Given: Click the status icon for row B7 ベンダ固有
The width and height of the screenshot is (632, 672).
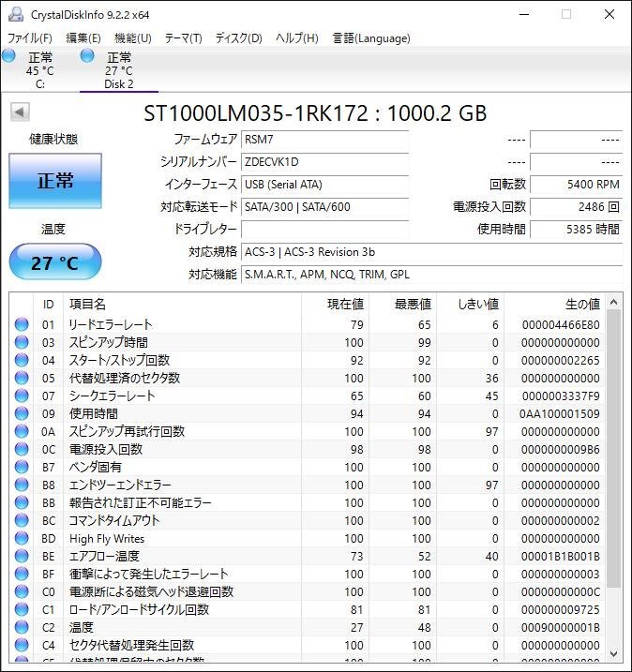Looking at the screenshot, I should (22, 467).
